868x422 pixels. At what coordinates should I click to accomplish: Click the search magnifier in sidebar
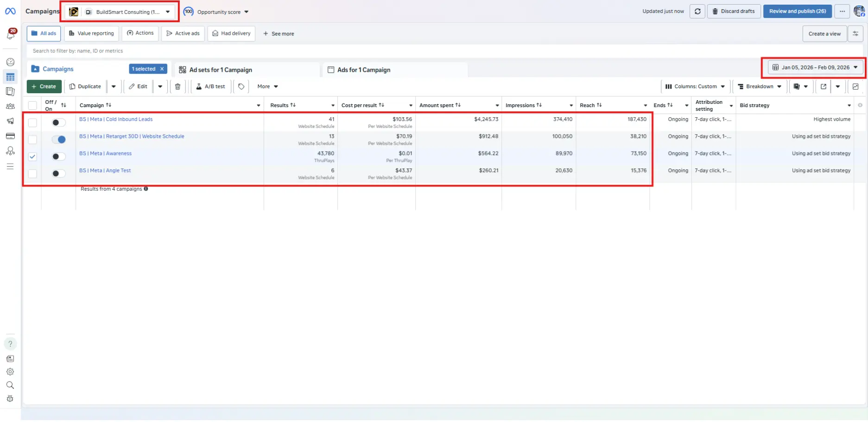point(10,385)
